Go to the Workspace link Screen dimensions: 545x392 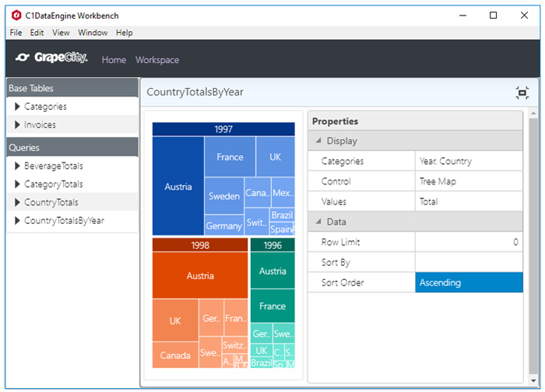click(x=157, y=60)
